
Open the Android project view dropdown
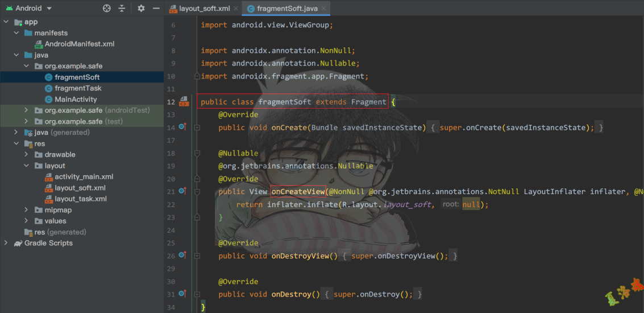pyautogui.click(x=48, y=9)
